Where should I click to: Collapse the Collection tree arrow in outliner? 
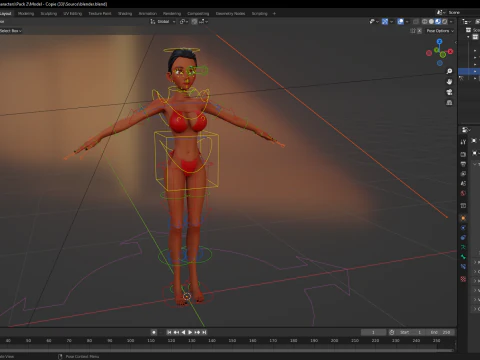[x=469, y=37]
